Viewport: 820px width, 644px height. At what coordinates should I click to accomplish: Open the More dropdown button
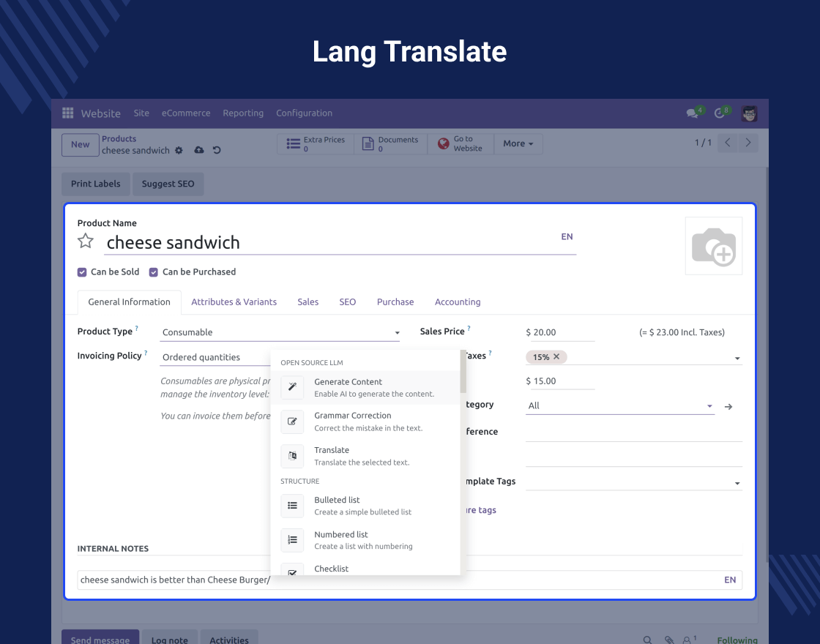click(518, 143)
